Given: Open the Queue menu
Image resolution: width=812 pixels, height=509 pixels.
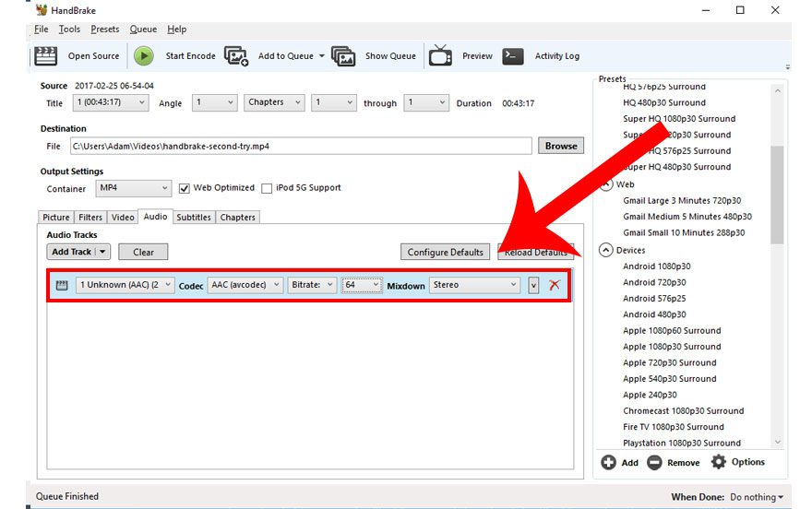Looking at the screenshot, I should click(x=143, y=30).
